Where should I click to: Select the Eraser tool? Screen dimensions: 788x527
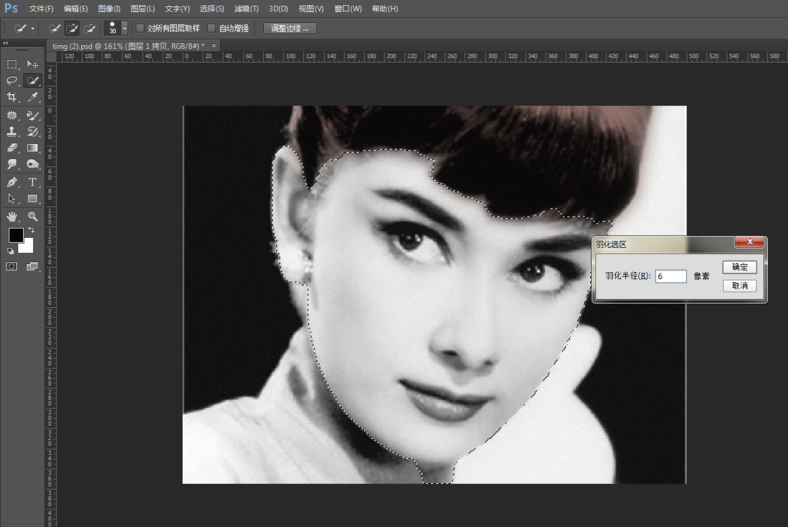tap(12, 148)
